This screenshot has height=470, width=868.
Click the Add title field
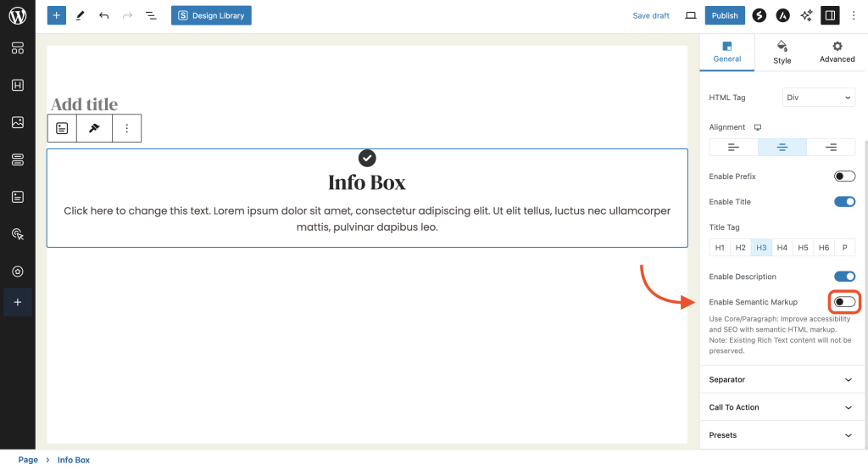[84, 104]
